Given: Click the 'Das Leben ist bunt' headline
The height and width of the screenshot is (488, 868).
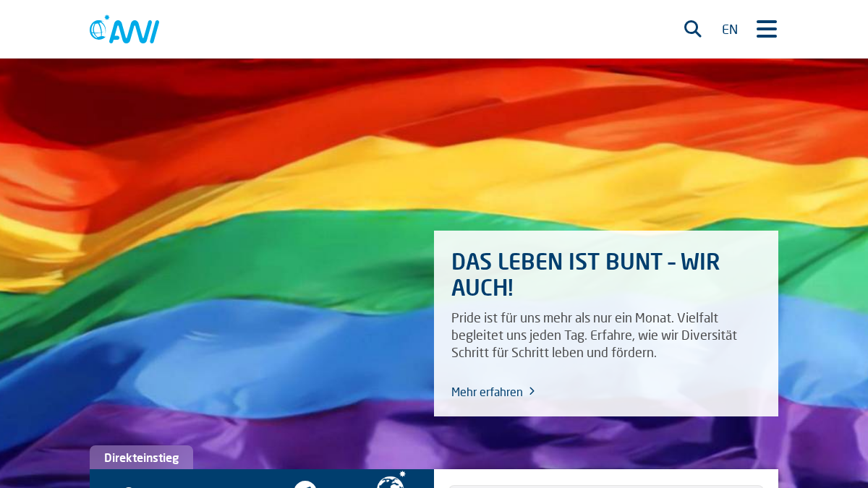Looking at the screenshot, I should (585, 274).
